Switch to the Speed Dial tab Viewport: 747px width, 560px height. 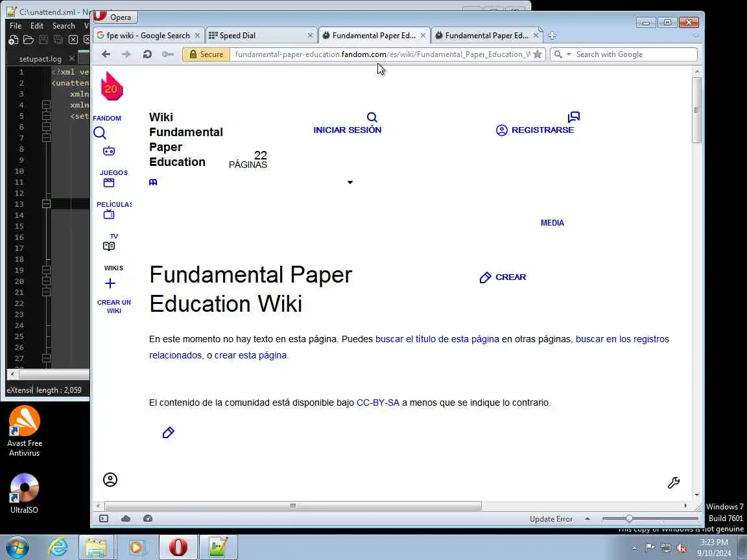click(x=237, y=36)
